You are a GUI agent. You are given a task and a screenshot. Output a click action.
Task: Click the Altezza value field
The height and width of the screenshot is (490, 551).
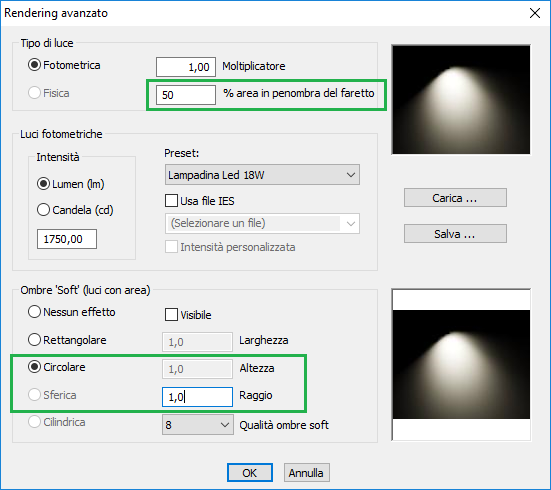pyautogui.click(x=197, y=369)
